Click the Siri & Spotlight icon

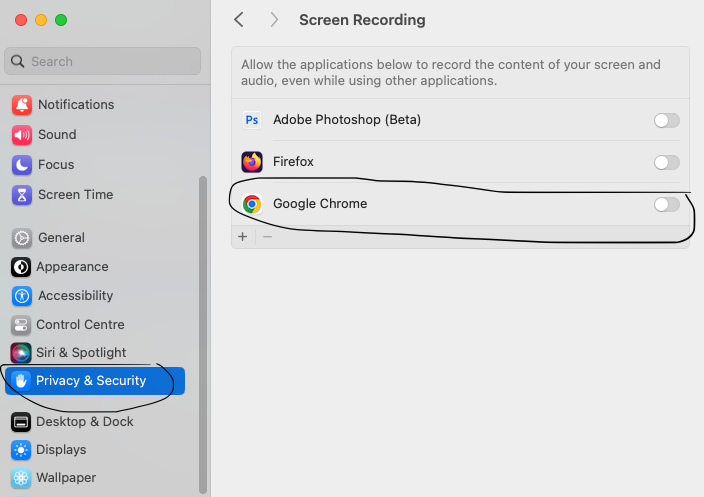coord(21,353)
